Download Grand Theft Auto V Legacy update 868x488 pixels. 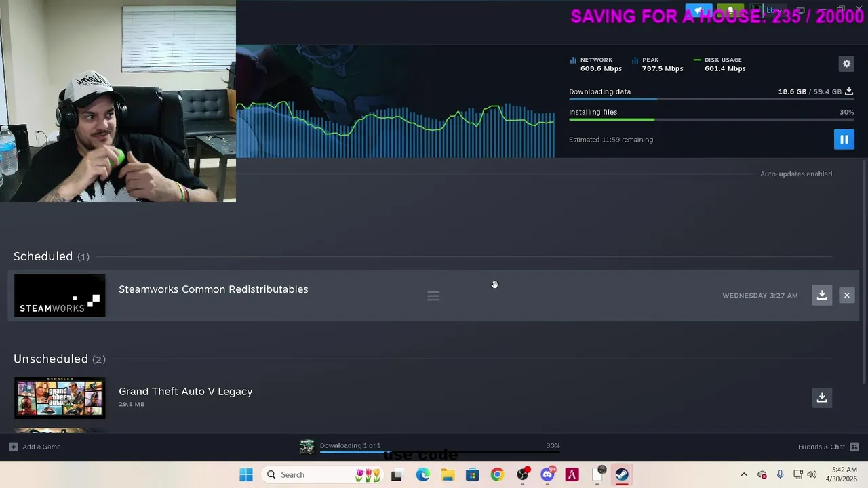822,398
